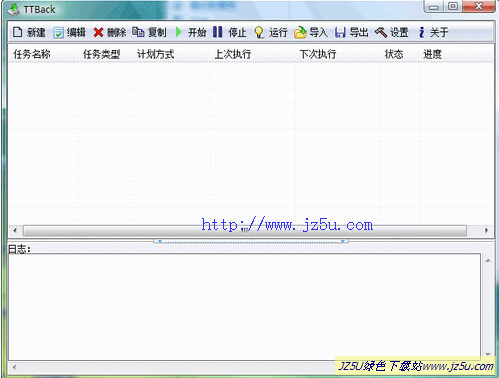Screen dimensions: 499x378
Task: Open 设置 (Settings) hammer icon
Action: (381, 32)
